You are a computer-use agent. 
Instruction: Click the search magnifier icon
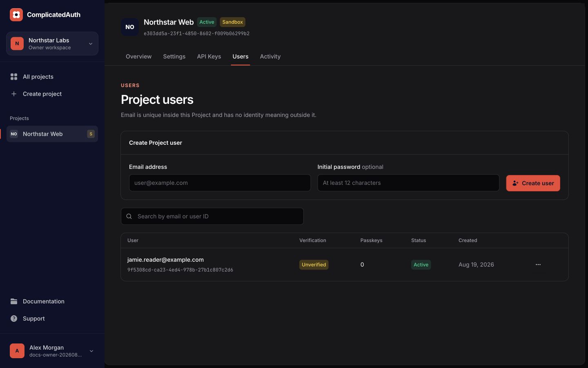[x=129, y=216]
